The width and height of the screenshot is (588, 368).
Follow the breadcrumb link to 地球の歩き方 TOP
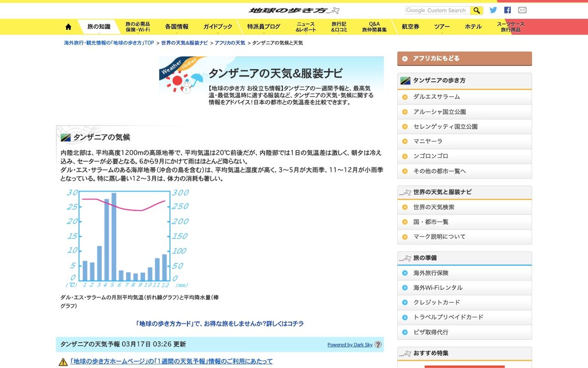(x=109, y=43)
